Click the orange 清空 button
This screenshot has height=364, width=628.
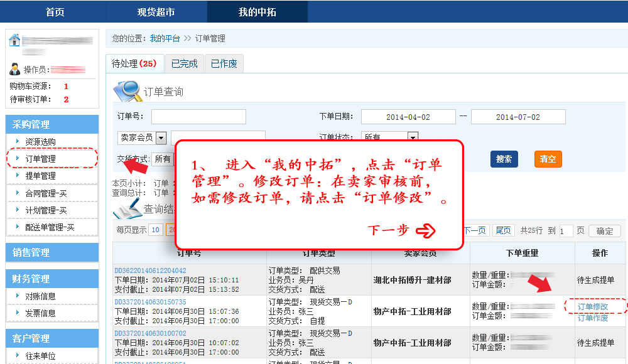(548, 159)
